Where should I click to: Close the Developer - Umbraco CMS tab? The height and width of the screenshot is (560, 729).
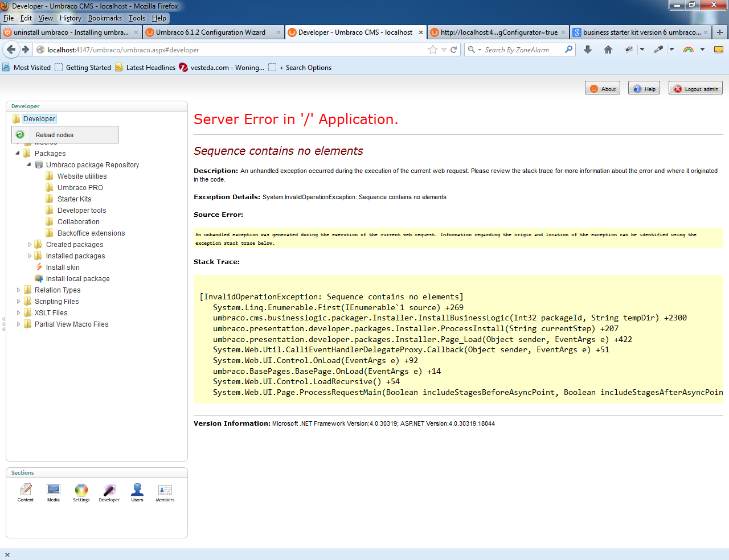tap(421, 32)
